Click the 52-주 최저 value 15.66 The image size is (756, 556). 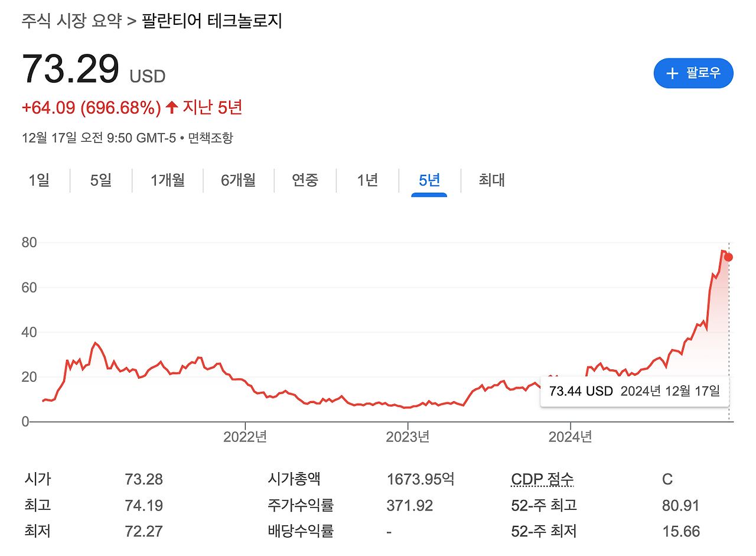click(681, 532)
